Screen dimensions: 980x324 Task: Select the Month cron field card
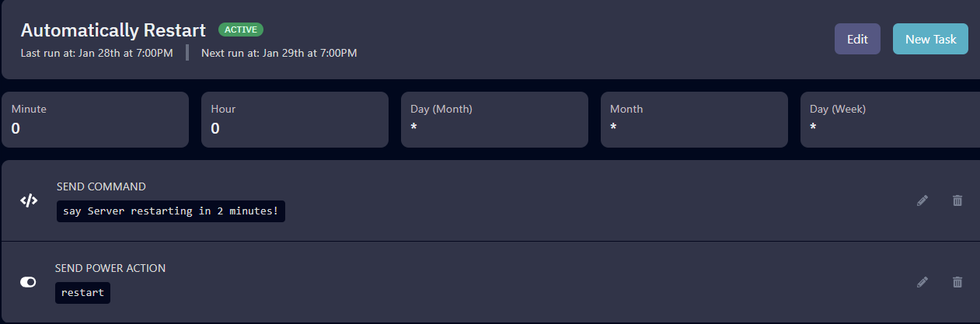(x=694, y=120)
